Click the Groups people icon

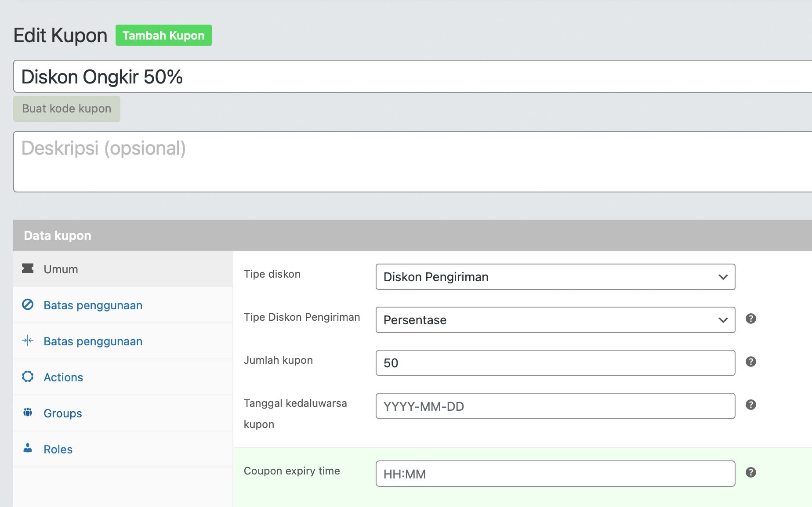[x=28, y=413]
